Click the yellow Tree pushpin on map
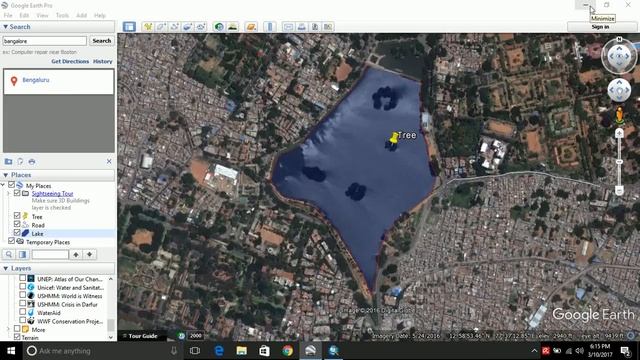640x360 pixels. click(x=394, y=138)
